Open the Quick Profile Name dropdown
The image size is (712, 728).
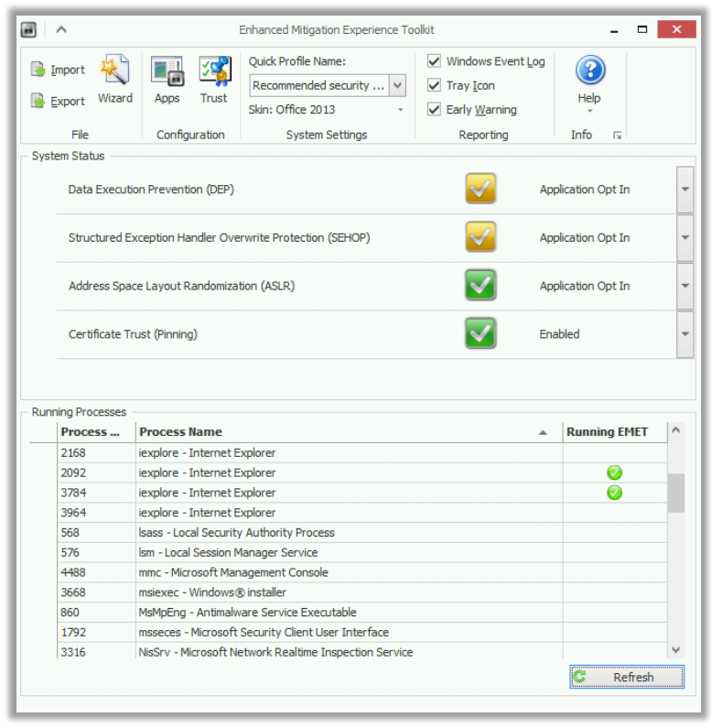(397, 85)
